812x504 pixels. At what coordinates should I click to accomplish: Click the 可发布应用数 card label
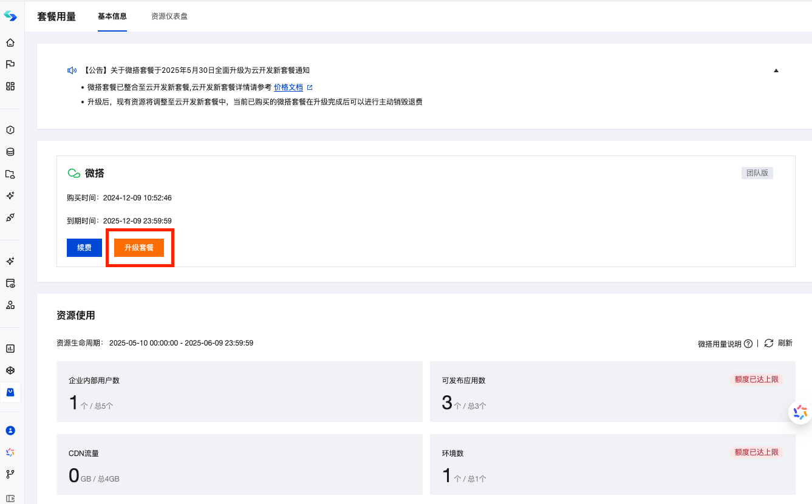click(464, 381)
